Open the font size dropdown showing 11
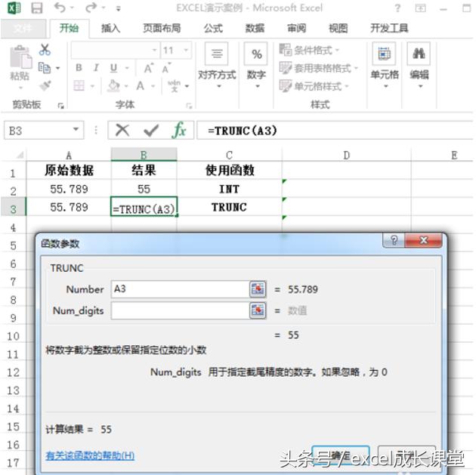Viewport: 476px width, 475px height. point(186,50)
